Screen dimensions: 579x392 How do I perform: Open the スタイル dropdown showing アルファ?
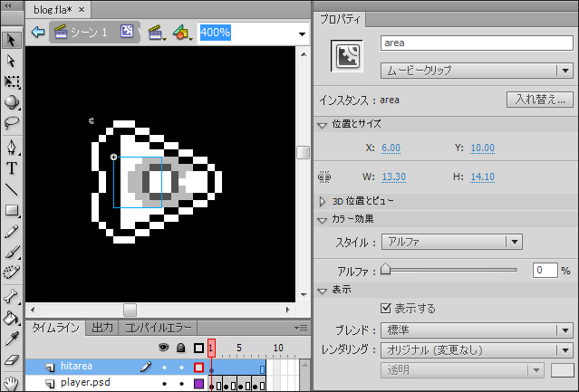tap(451, 242)
